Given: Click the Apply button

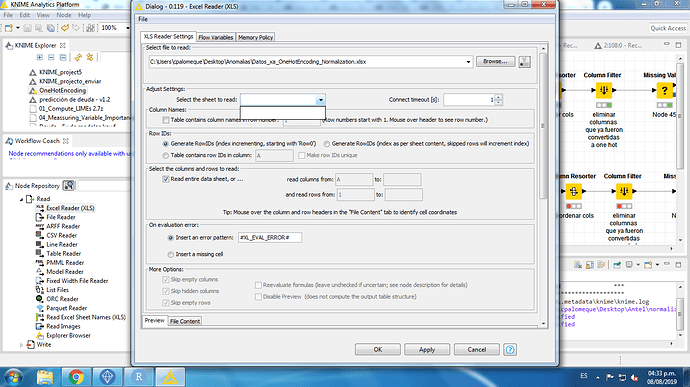Looking at the screenshot, I should [x=427, y=350].
